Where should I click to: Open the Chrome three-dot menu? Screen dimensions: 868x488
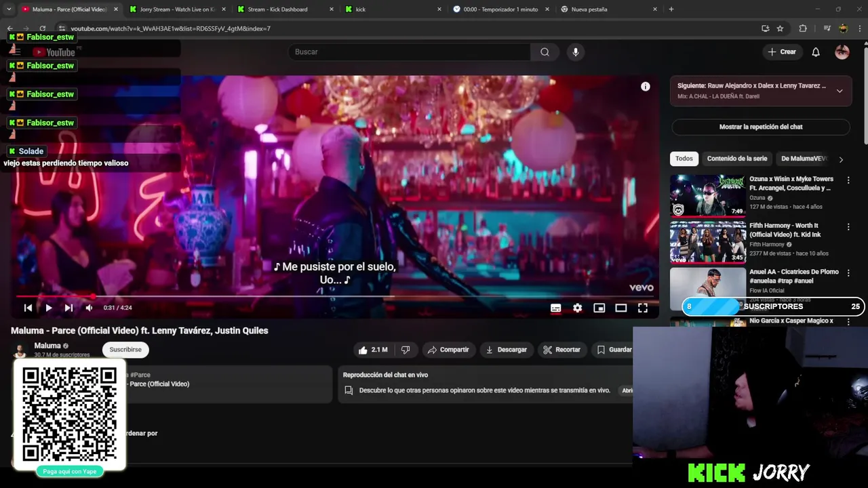[x=859, y=28]
